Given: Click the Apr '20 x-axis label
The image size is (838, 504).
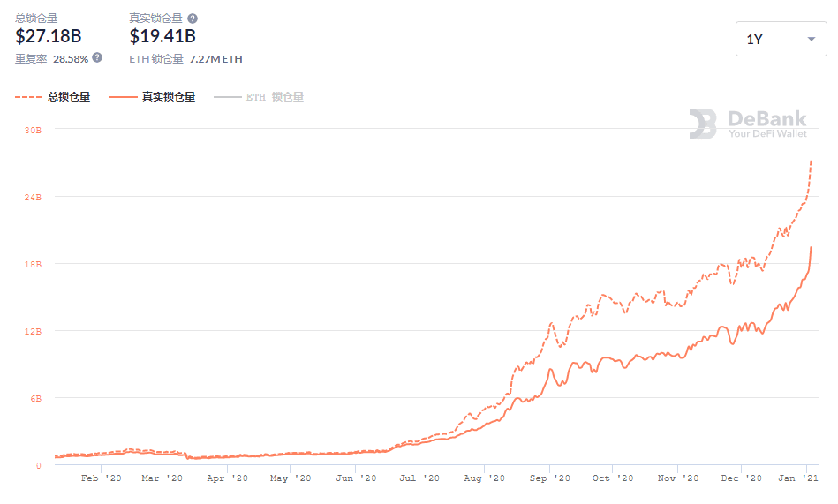Looking at the screenshot, I should (227, 478).
